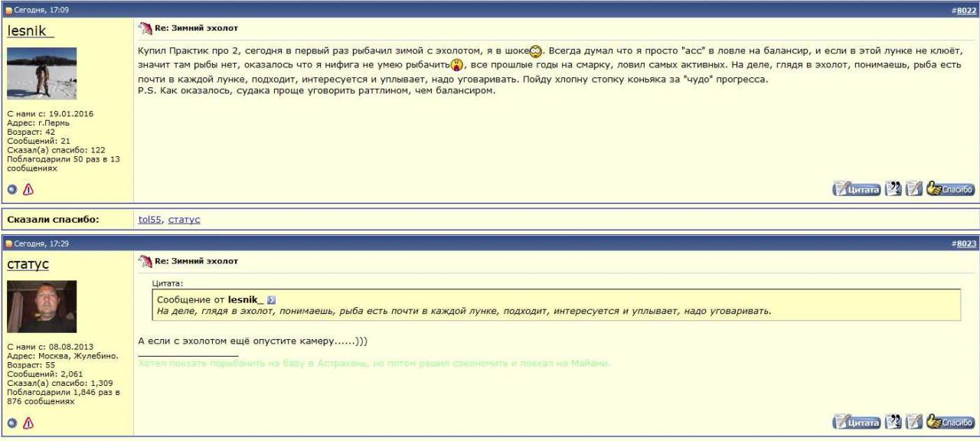980x441 pixels.
Task: View lesnik_'s ice-fishing avatar image
Action: (41, 73)
